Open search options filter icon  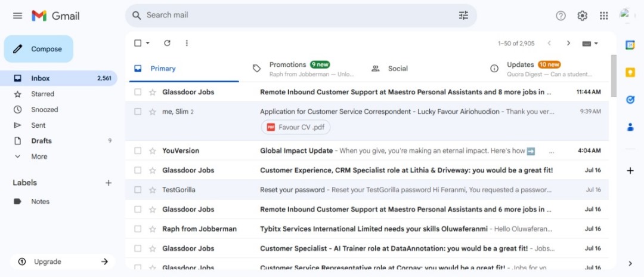coord(463,15)
